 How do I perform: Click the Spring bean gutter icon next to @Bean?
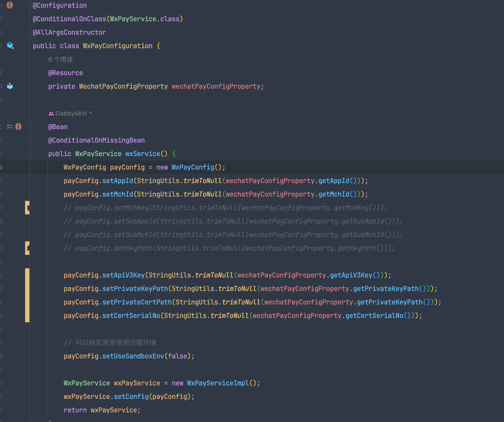coord(19,126)
